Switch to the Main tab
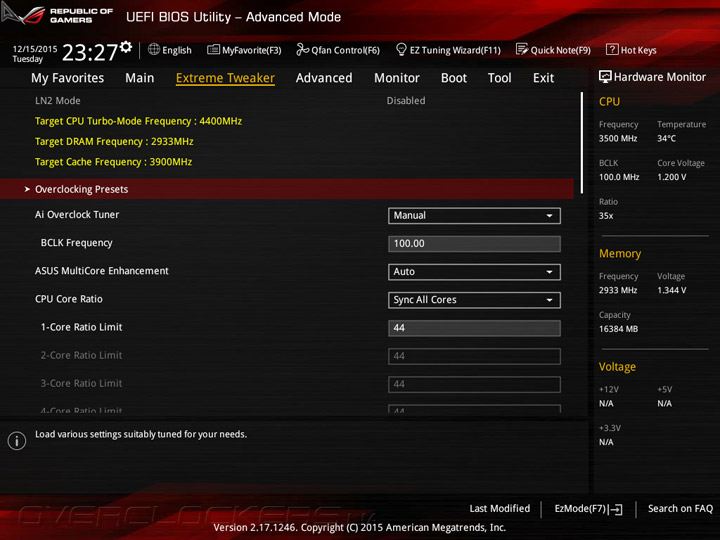This screenshot has width=720, height=540. pos(140,78)
